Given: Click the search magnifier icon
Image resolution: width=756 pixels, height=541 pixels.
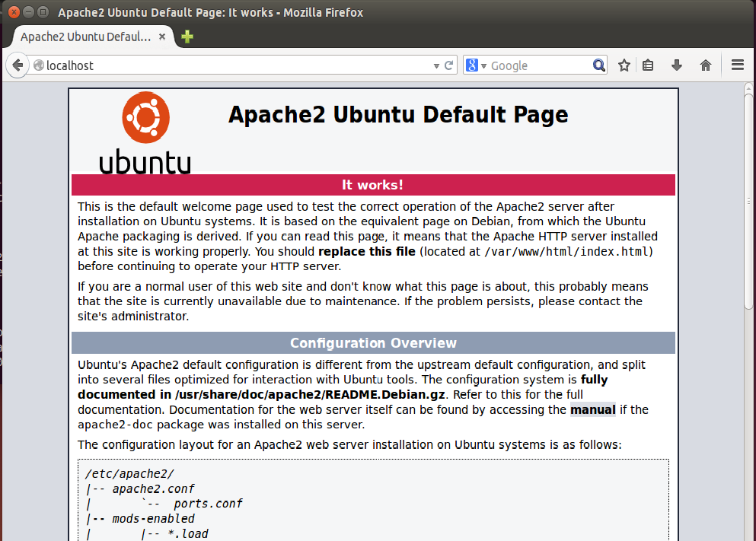Looking at the screenshot, I should tap(598, 65).
